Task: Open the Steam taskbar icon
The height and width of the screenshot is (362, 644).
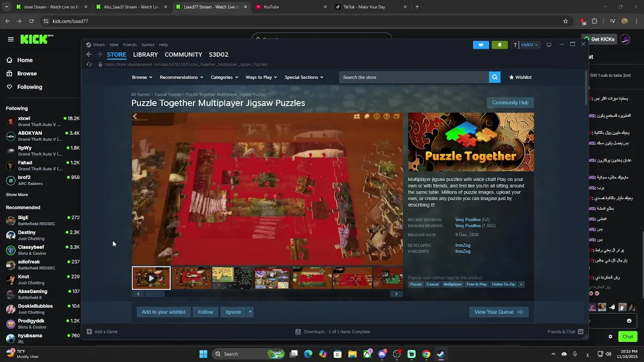Action: [x=441, y=354]
